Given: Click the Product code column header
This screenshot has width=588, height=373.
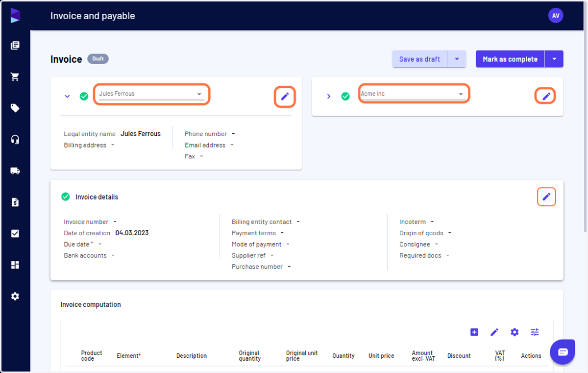Looking at the screenshot, I should point(92,356).
